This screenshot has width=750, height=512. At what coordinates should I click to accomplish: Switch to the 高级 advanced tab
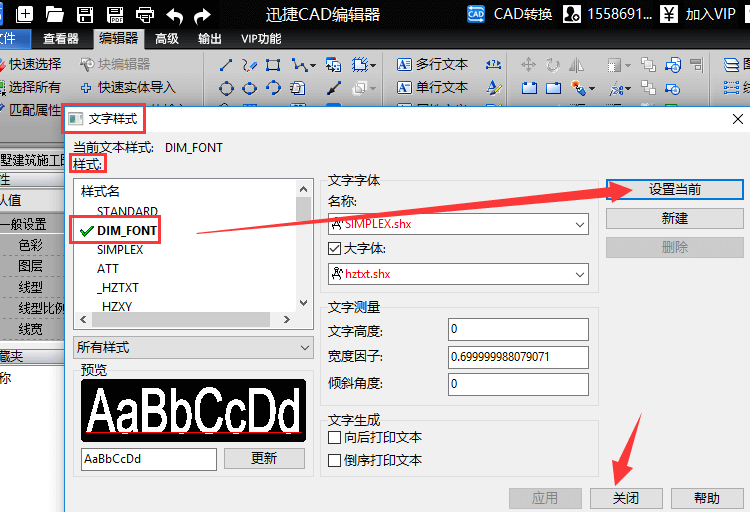[167, 39]
